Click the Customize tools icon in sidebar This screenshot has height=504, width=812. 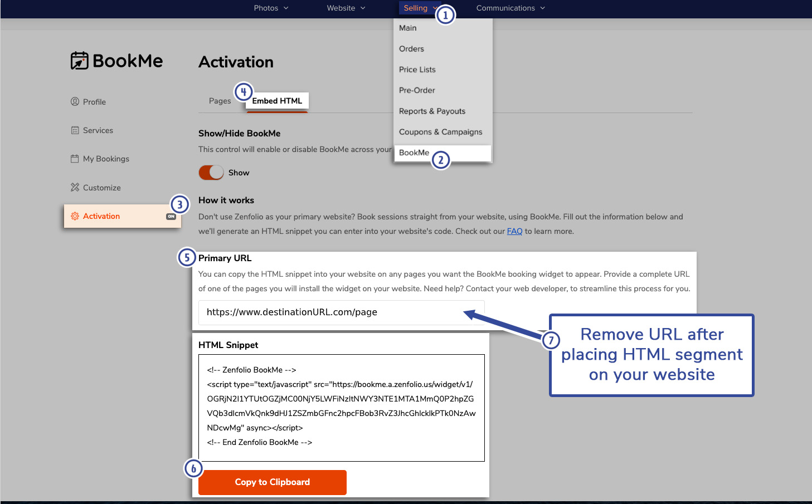coord(75,187)
